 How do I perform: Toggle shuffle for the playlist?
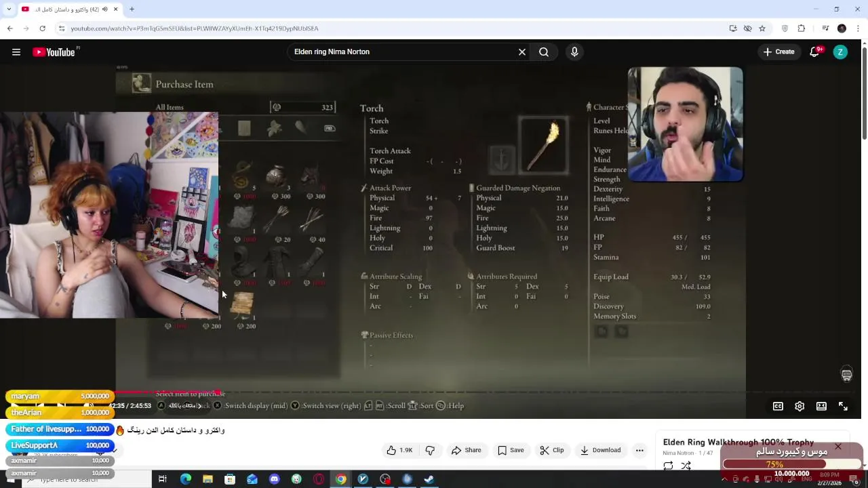686,466
